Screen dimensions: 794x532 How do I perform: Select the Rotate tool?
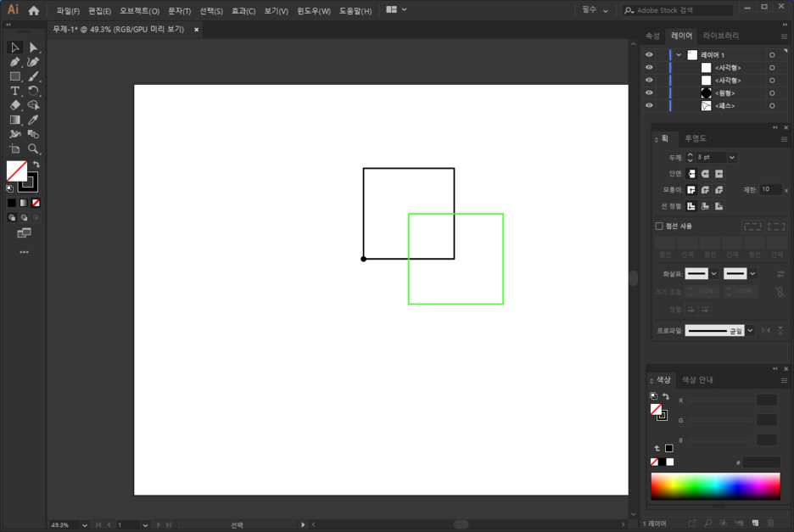[x=33, y=91]
